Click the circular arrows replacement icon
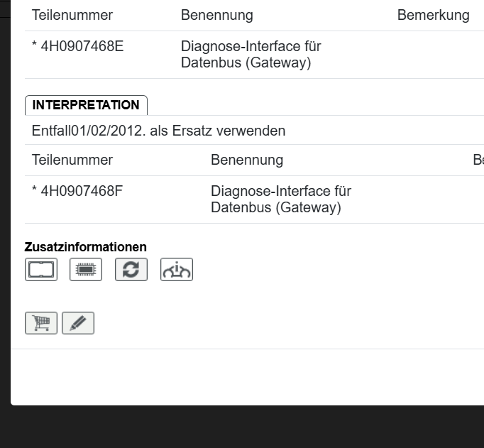 (131, 269)
